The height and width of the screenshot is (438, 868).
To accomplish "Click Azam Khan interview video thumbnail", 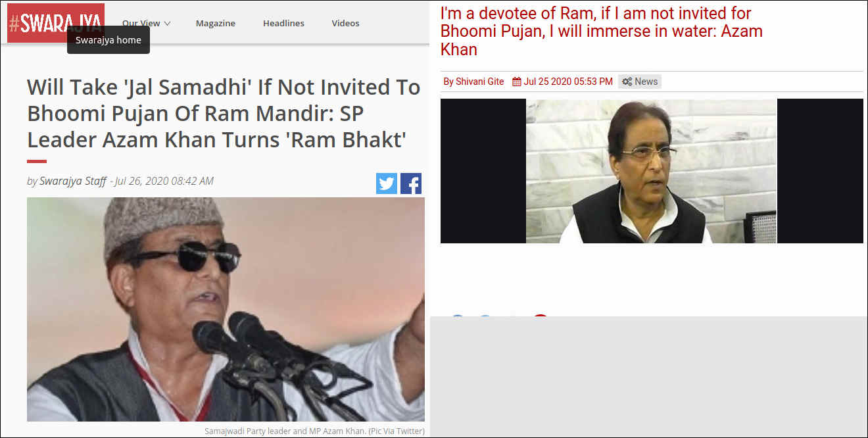I will [652, 171].
